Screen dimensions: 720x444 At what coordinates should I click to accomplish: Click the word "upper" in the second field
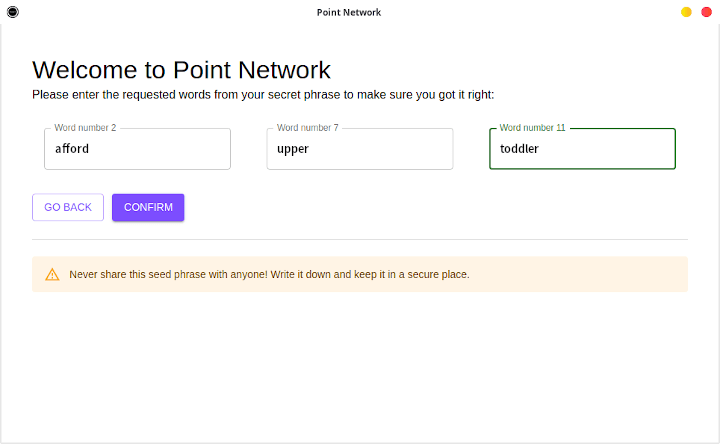293,149
